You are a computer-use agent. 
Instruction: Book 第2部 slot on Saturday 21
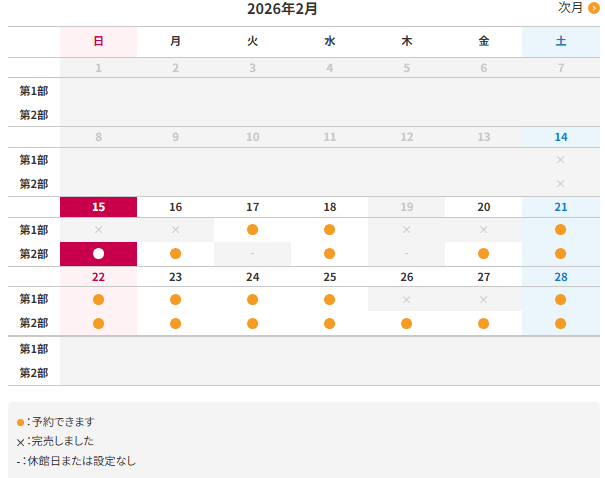pyautogui.click(x=560, y=253)
